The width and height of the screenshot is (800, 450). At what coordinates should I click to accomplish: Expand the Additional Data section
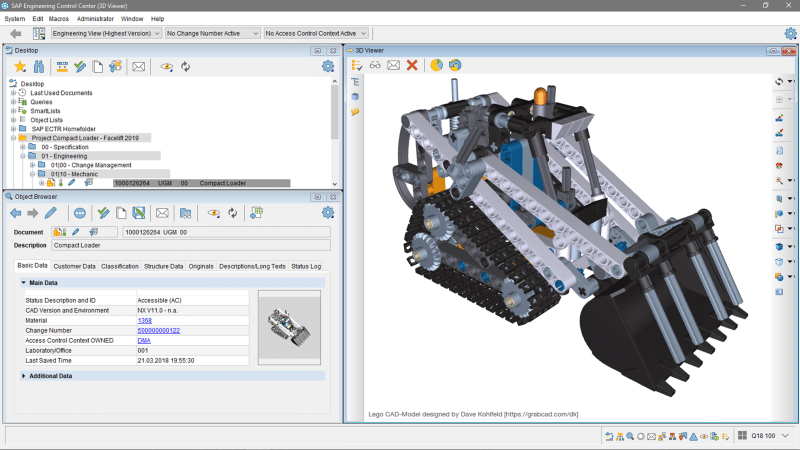coord(23,376)
